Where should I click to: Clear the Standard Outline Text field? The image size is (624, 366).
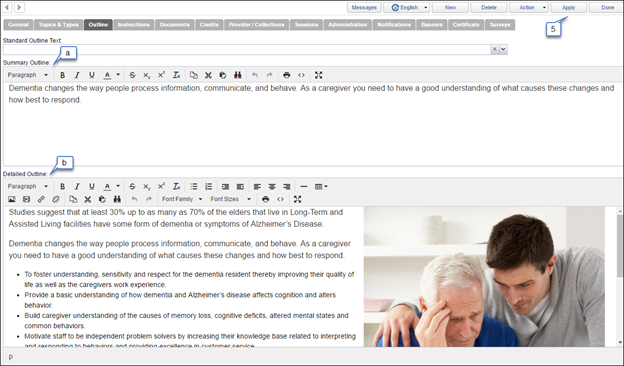[495, 49]
